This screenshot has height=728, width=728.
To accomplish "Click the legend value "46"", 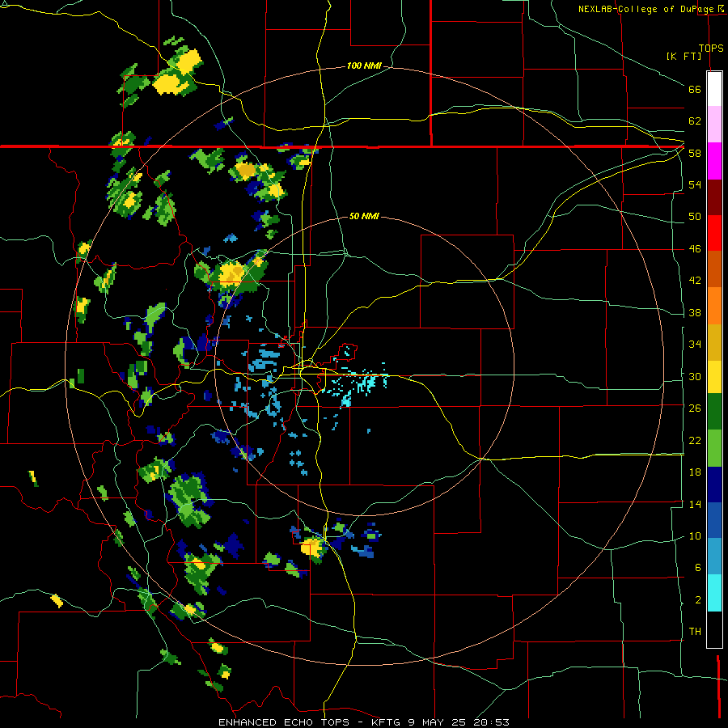I will [x=695, y=249].
